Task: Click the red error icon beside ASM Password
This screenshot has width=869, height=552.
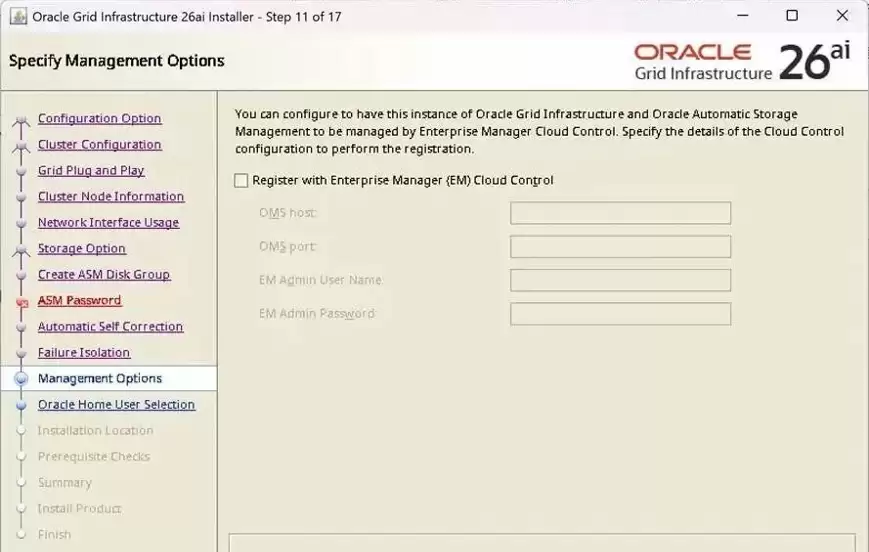Action: [x=22, y=303]
